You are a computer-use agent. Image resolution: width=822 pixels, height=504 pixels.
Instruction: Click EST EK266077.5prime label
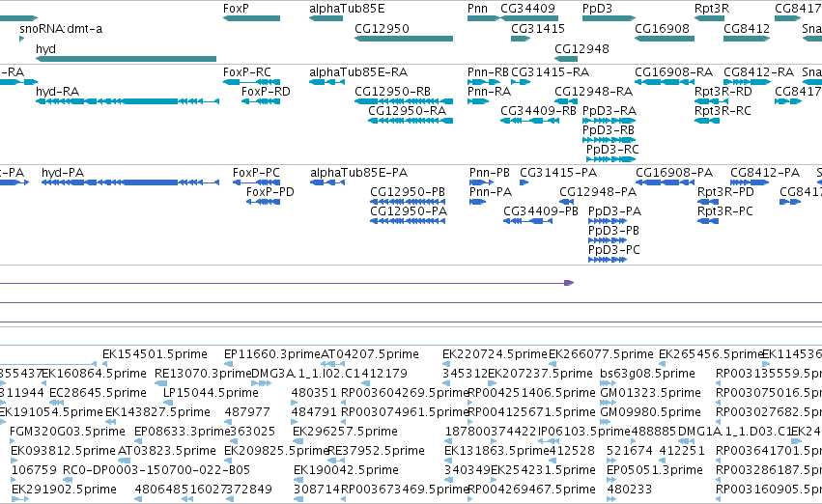click(602, 354)
